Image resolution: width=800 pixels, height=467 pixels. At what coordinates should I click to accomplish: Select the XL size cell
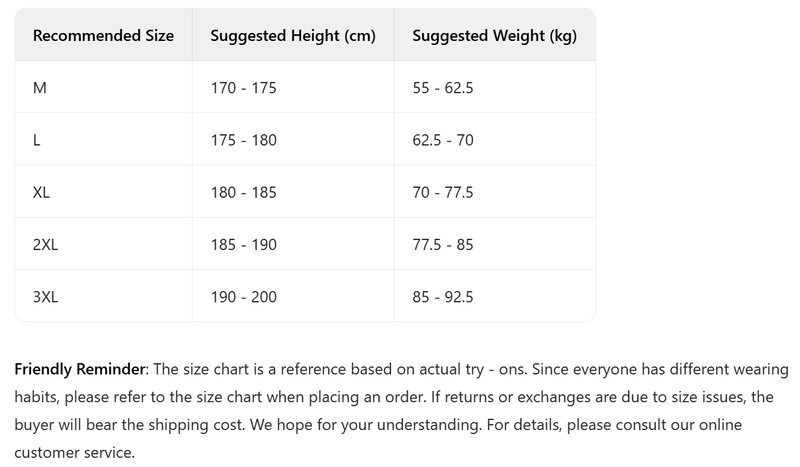click(x=41, y=192)
